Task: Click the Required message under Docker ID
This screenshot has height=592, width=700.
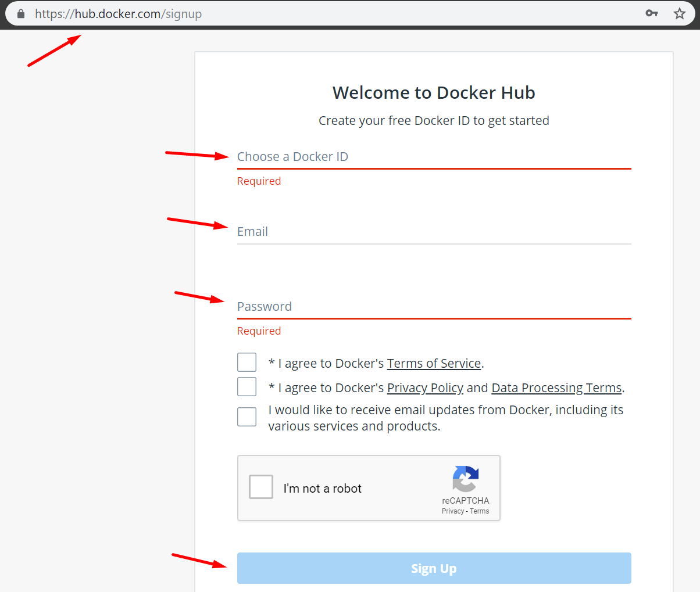Action: click(259, 181)
